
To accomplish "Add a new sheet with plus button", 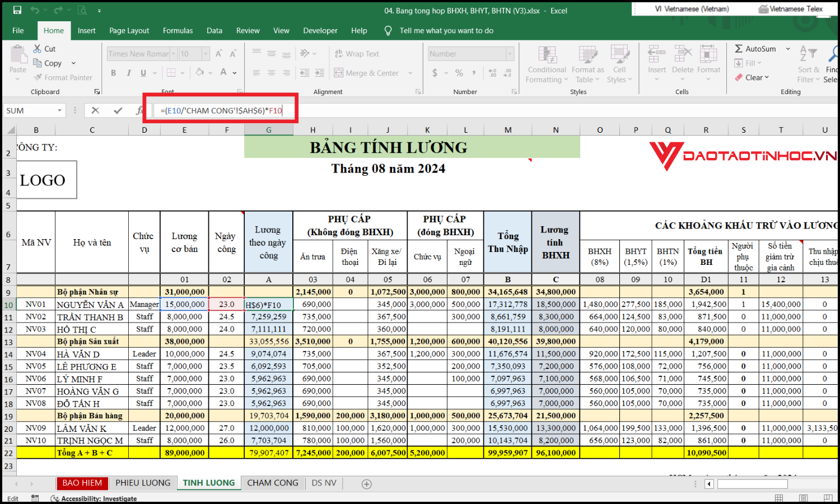I will pos(367,484).
